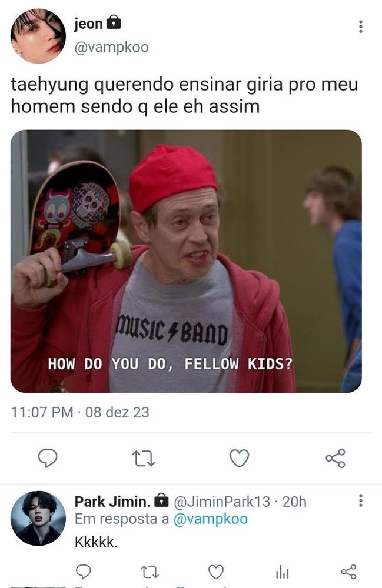Retweet Park Jimin's reply

click(150, 572)
